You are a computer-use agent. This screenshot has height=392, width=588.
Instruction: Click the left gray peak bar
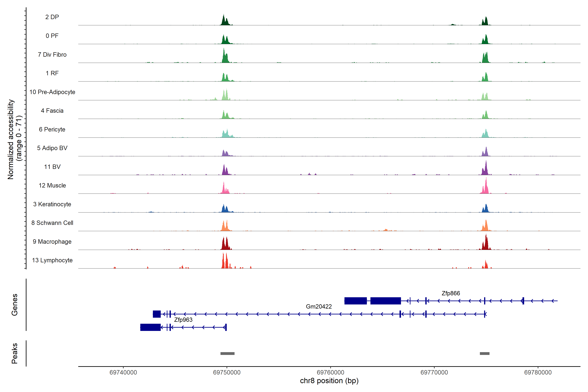[x=227, y=353]
